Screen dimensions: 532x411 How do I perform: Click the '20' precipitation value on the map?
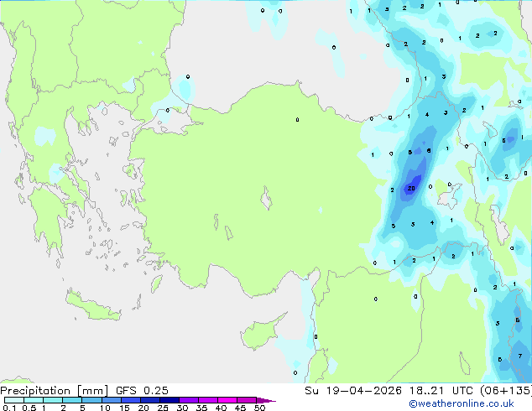411,188
